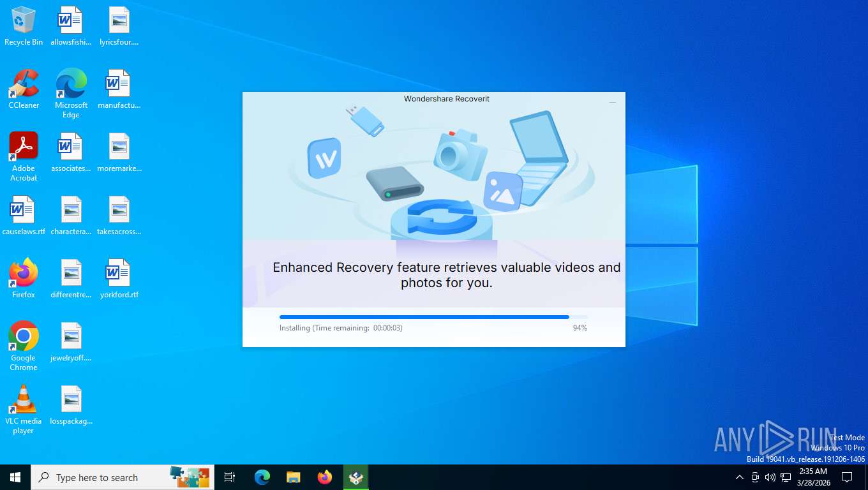The height and width of the screenshot is (490, 868).
Task: Open the jewelryoff... image file
Action: click(x=71, y=342)
